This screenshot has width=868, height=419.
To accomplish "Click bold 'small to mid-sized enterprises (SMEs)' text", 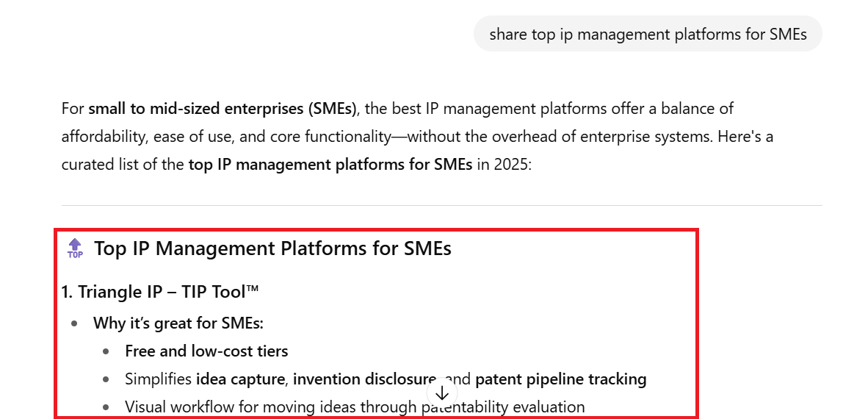I will (x=223, y=108).
